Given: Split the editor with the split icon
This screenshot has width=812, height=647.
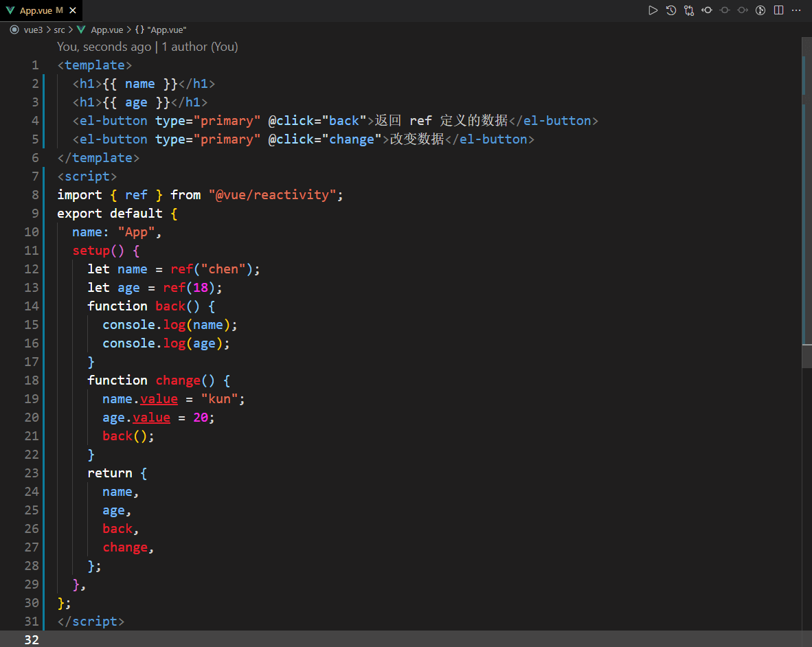Looking at the screenshot, I should pos(778,10).
